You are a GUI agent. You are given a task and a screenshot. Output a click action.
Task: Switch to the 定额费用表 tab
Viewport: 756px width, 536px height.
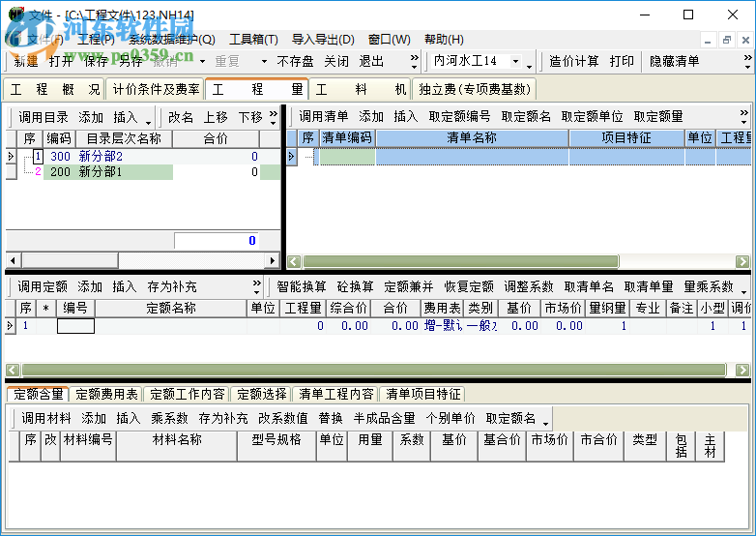106,394
